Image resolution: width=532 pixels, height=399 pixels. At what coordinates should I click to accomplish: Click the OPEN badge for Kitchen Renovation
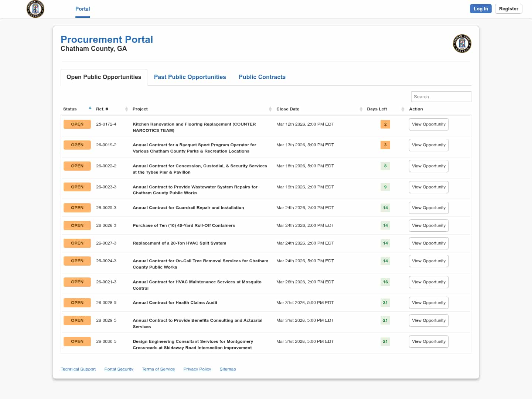pos(77,125)
